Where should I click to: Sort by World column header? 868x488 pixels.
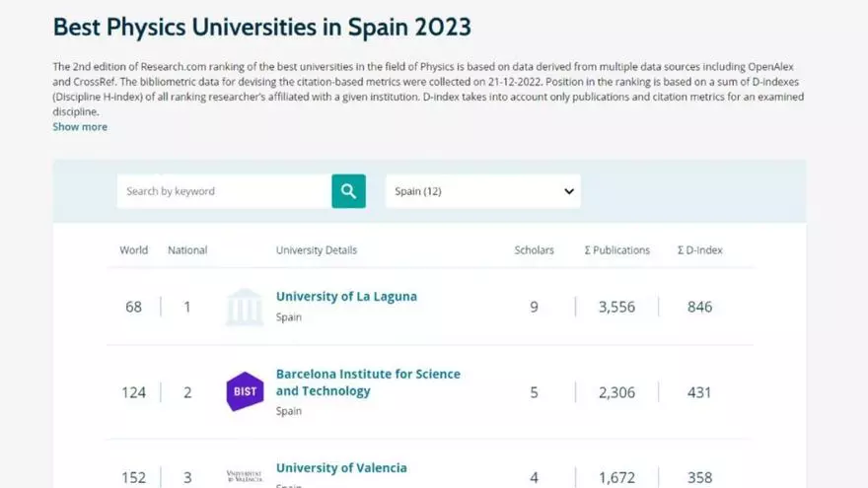click(x=134, y=250)
